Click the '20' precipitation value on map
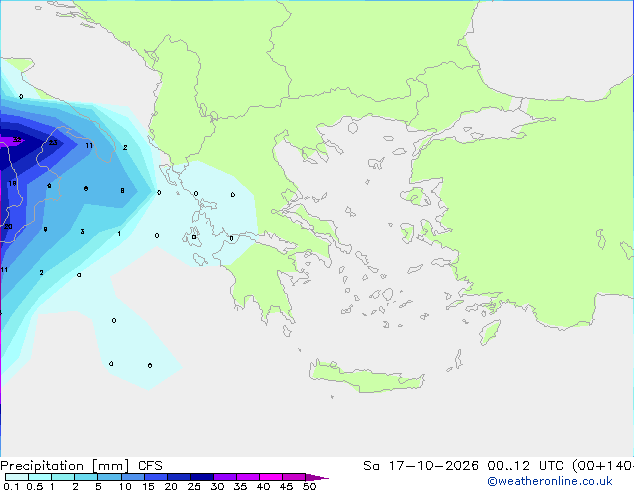This screenshot has width=634, height=490. [x=8, y=226]
